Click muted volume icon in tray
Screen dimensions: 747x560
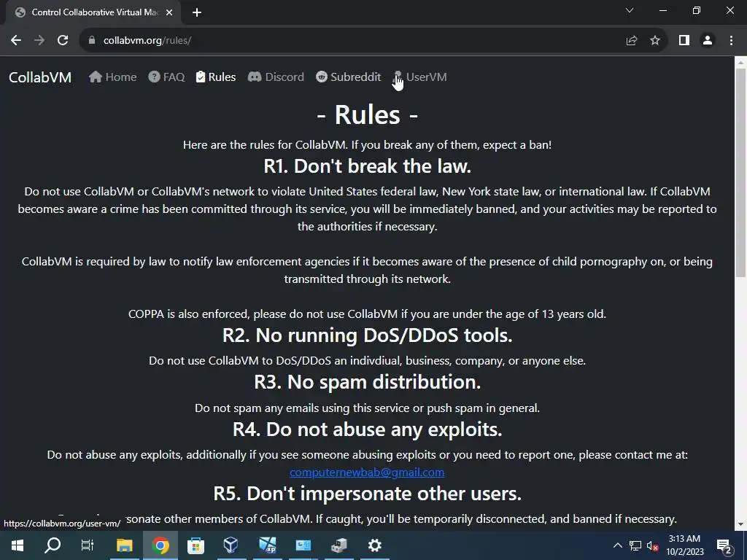[x=652, y=545]
